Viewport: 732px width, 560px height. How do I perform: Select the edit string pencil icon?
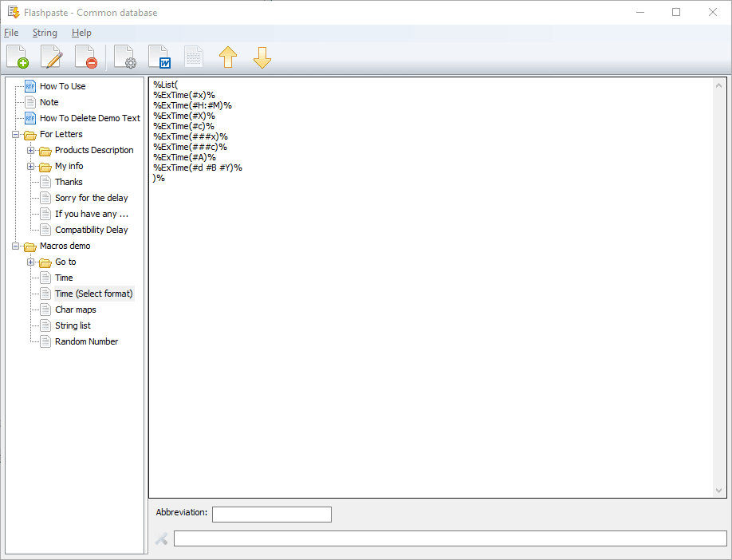coord(50,57)
